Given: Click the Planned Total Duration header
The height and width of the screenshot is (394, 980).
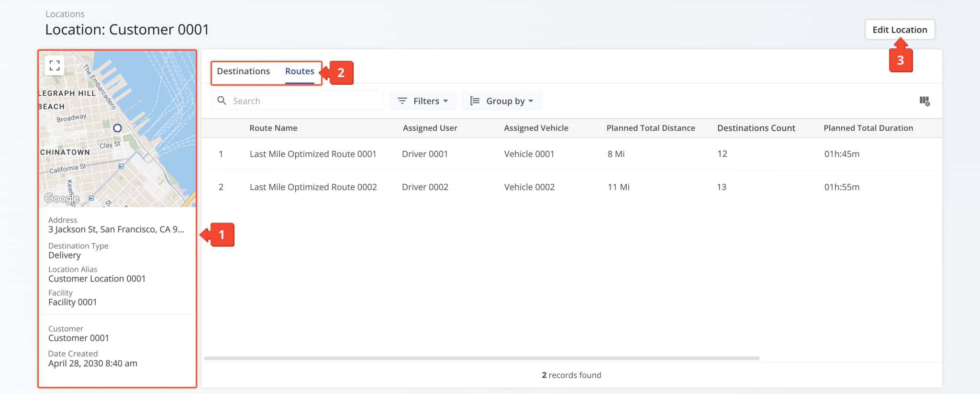Looking at the screenshot, I should pos(868,128).
